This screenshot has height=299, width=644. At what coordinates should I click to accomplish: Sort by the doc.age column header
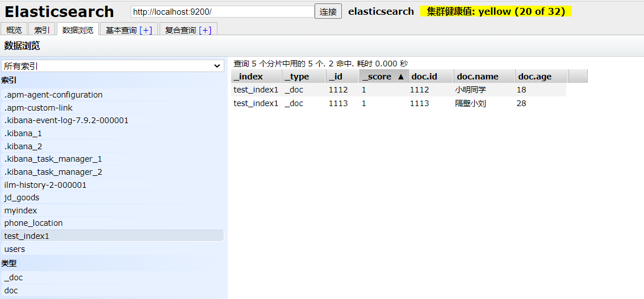click(x=542, y=76)
